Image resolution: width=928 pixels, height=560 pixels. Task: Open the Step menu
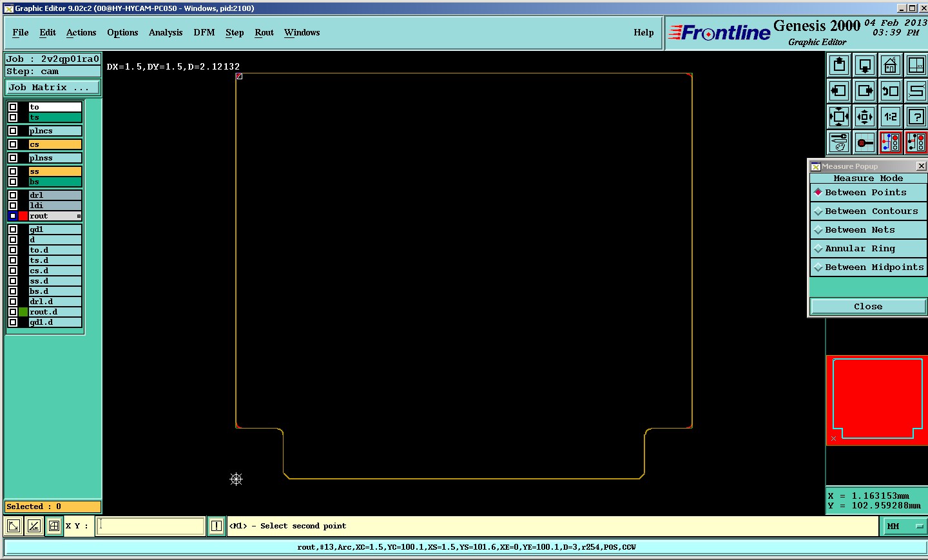[x=235, y=32]
